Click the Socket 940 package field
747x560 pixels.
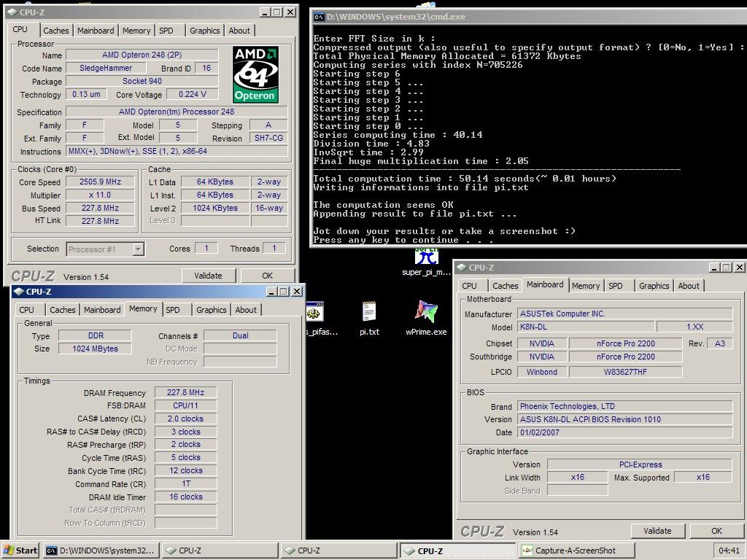click(x=142, y=81)
